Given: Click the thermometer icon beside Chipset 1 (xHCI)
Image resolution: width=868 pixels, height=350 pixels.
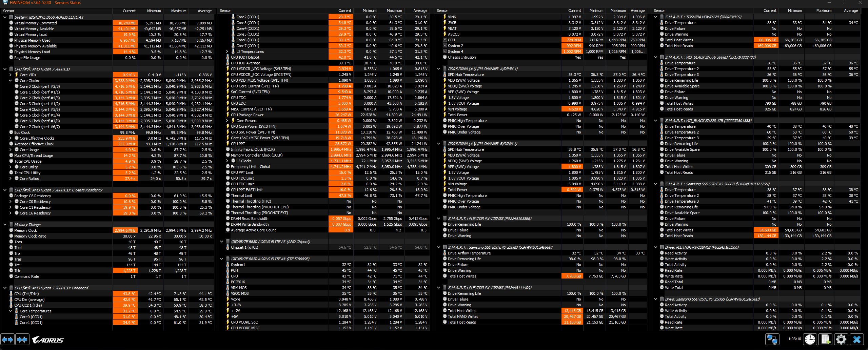Looking at the screenshot, I should pos(228,247).
